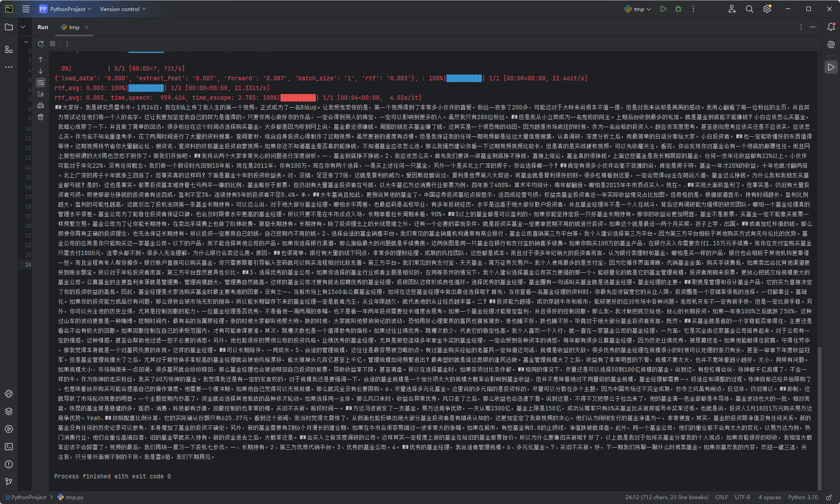The image size is (840, 504).
Task: Open the PythonProject project dropdown
Action: click(x=65, y=9)
